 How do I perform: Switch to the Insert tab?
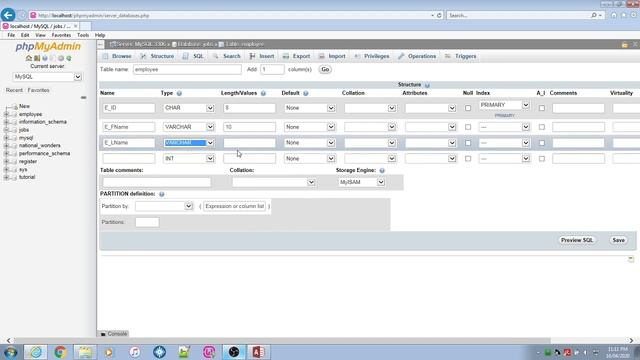(x=262, y=56)
